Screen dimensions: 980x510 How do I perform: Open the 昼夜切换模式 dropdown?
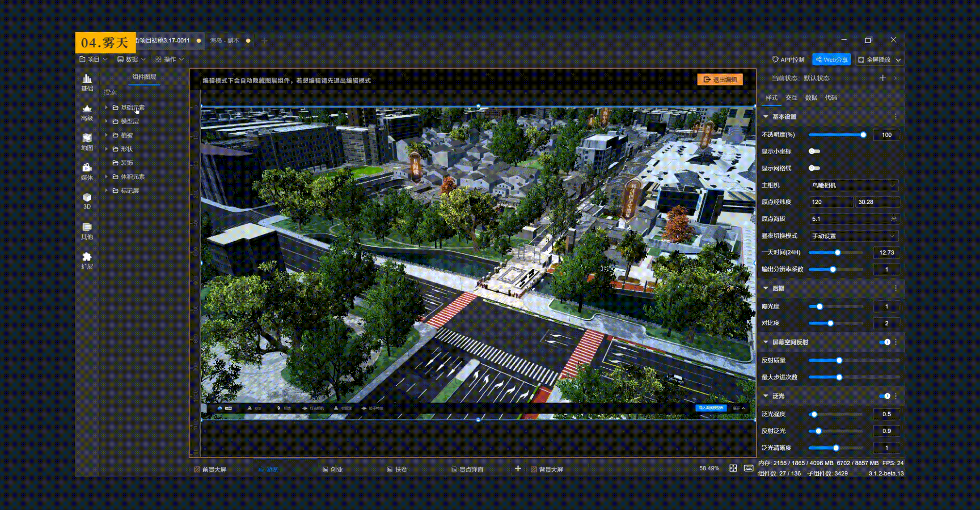(x=853, y=236)
